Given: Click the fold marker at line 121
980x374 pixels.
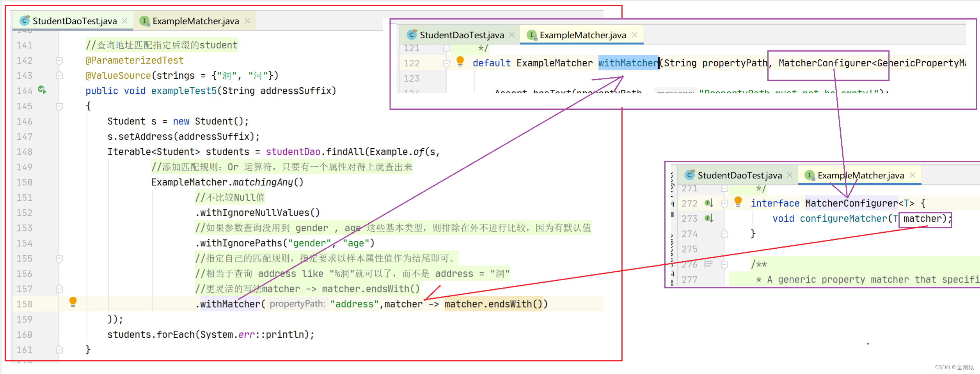Looking at the screenshot, I should pyautogui.click(x=447, y=48).
